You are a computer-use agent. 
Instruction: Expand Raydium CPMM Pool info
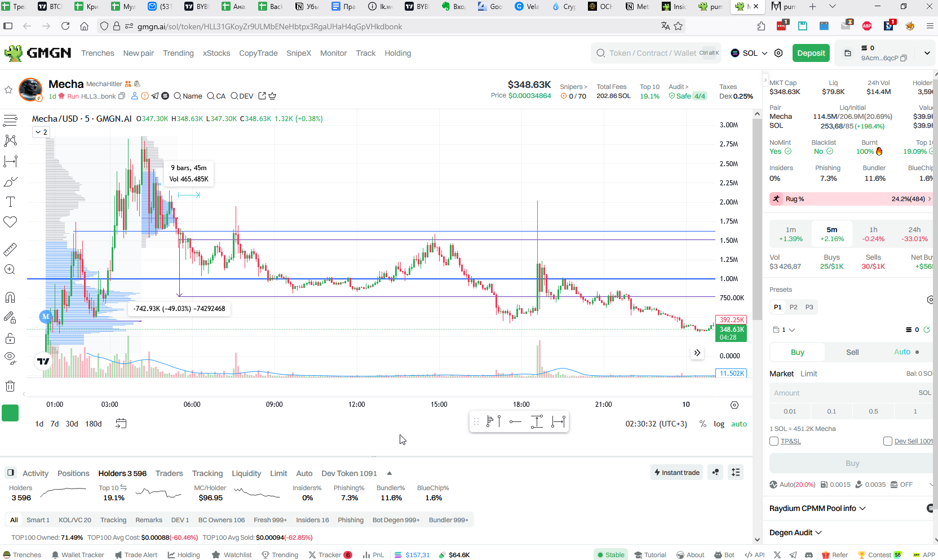(817, 508)
